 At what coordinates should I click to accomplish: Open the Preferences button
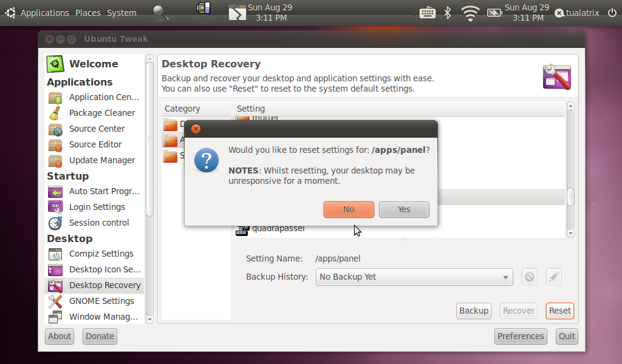(521, 336)
